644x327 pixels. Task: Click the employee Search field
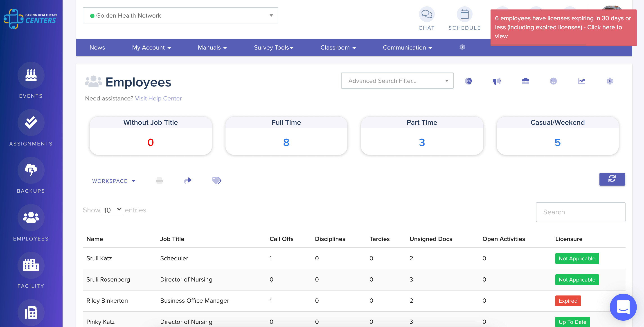581,212
